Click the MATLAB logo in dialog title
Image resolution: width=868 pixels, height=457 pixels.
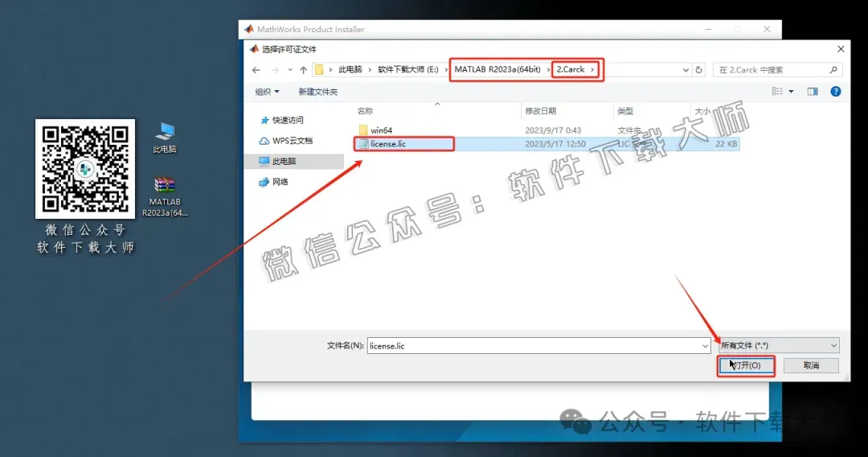(254, 49)
